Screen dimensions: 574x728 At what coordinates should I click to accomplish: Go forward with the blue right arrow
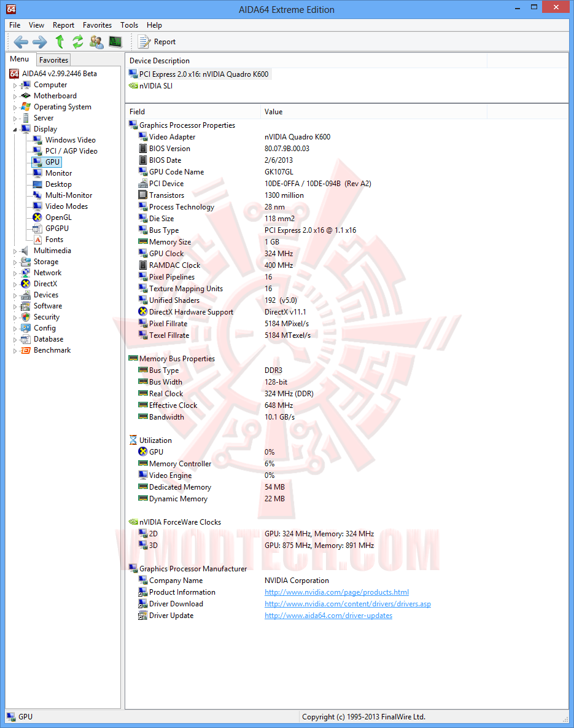pyautogui.click(x=39, y=42)
